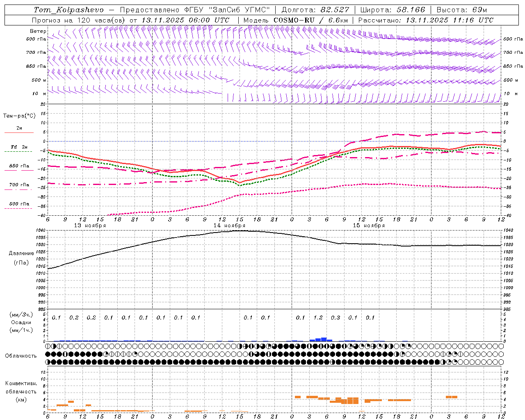
Task: Click the '(мм/3ч.)' precipitation unit label
Action: coord(21,315)
